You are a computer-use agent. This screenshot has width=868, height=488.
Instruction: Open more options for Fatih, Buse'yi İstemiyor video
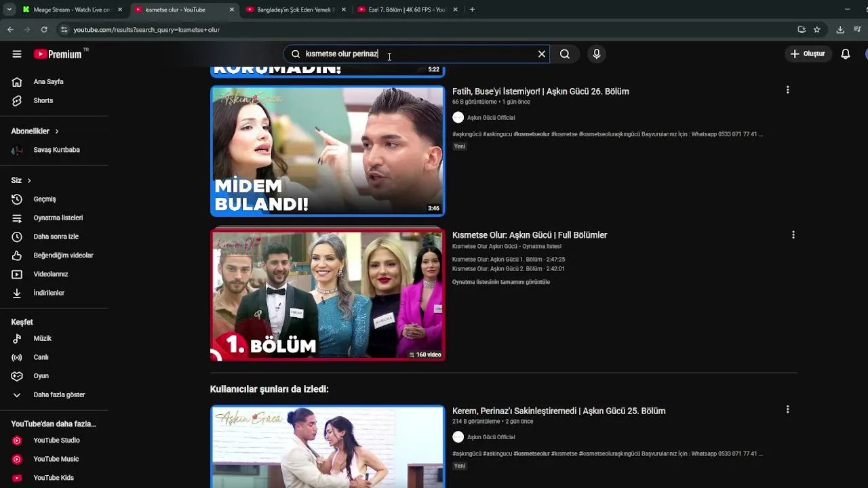[787, 90]
